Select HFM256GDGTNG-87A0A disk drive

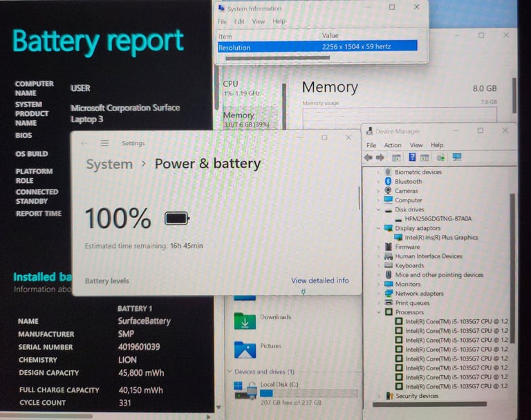coord(438,218)
